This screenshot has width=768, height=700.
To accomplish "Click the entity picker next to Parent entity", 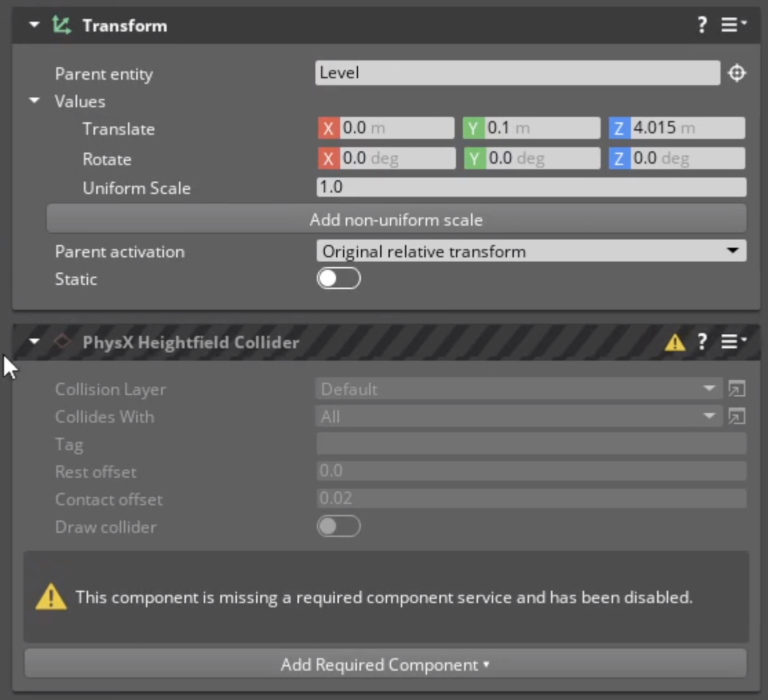I will pyautogui.click(x=736, y=72).
